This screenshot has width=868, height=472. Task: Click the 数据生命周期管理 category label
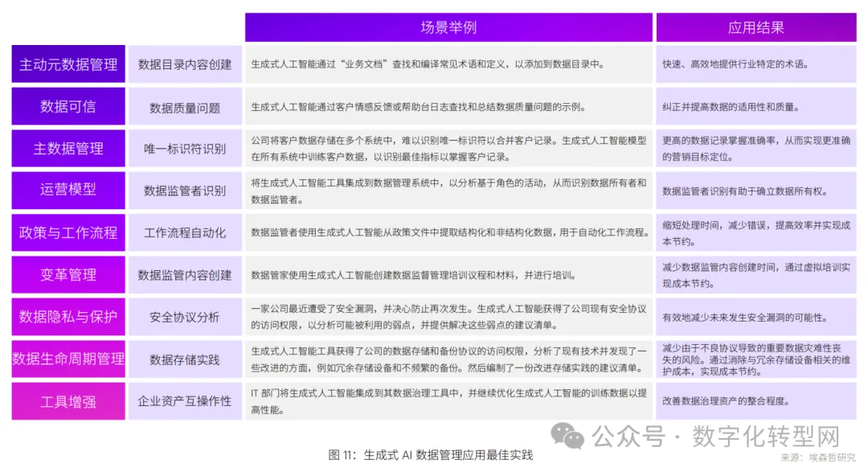(x=68, y=359)
